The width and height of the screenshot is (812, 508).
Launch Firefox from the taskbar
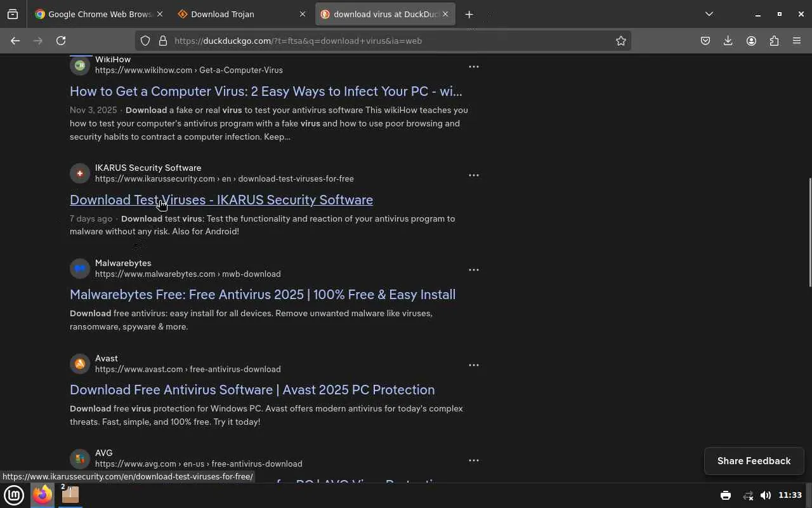[43, 495]
